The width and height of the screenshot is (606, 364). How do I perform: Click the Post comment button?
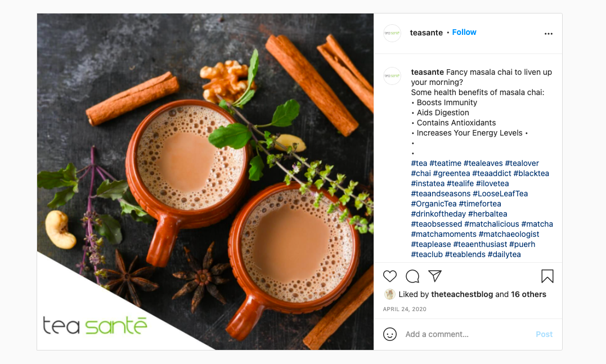click(544, 334)
